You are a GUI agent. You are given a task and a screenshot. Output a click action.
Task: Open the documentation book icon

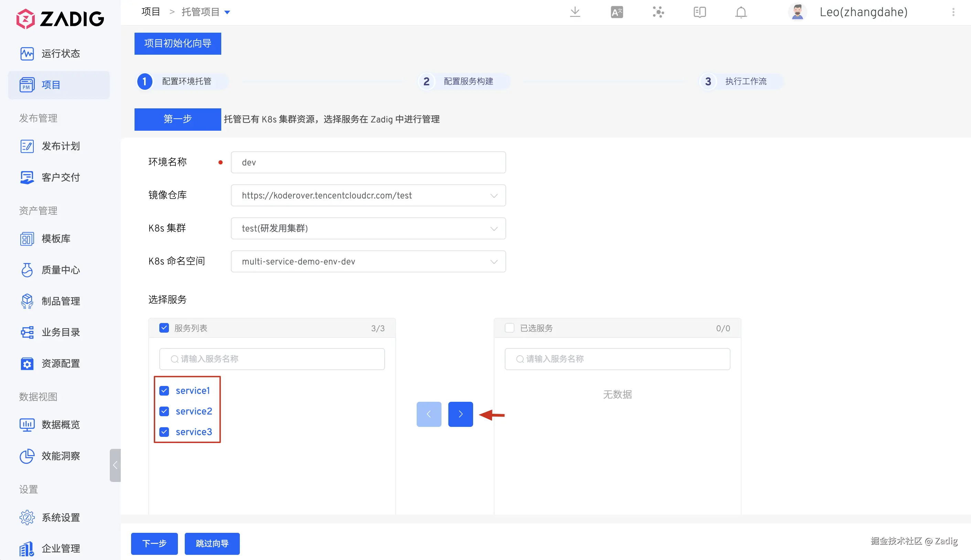click(700, 12)
